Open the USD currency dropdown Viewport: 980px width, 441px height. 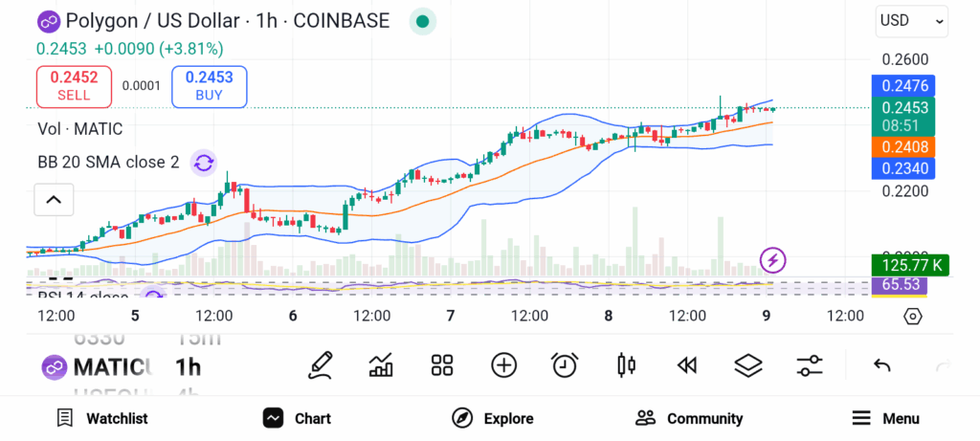911,20
